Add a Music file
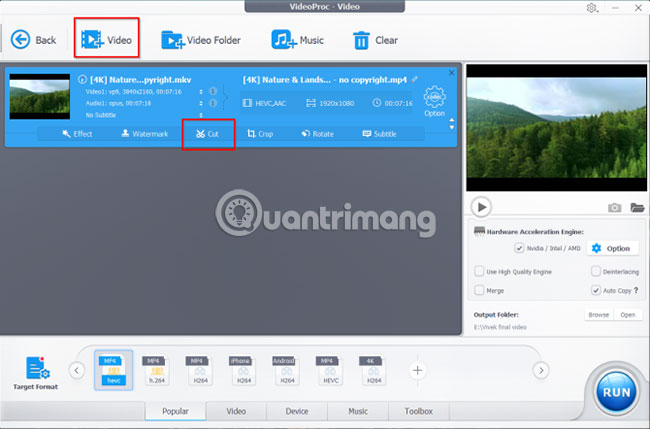 pyautogui.click(x=297, y=40)
